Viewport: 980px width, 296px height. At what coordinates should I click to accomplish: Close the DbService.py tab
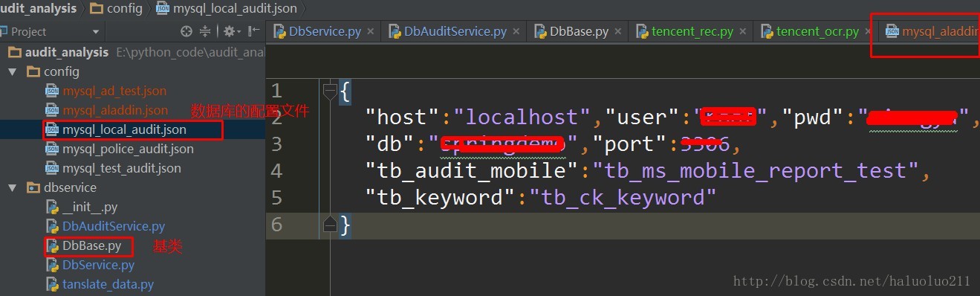370,32
